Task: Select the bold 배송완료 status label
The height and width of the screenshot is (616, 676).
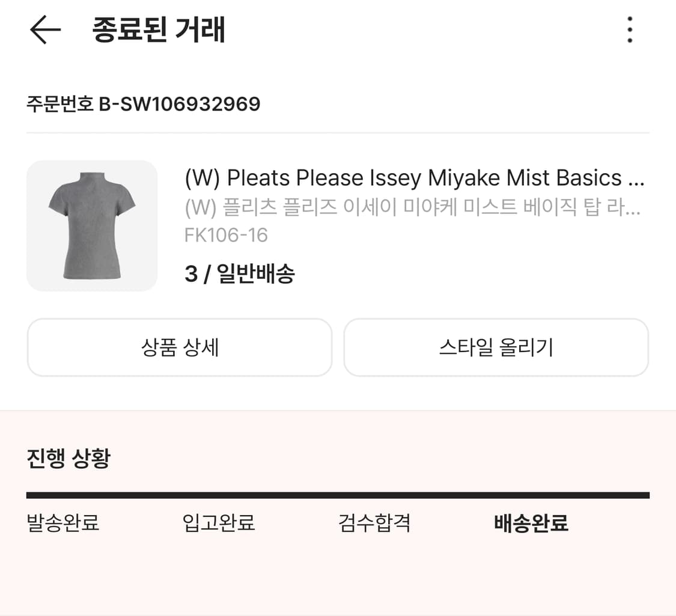Action: coord(531,523)
